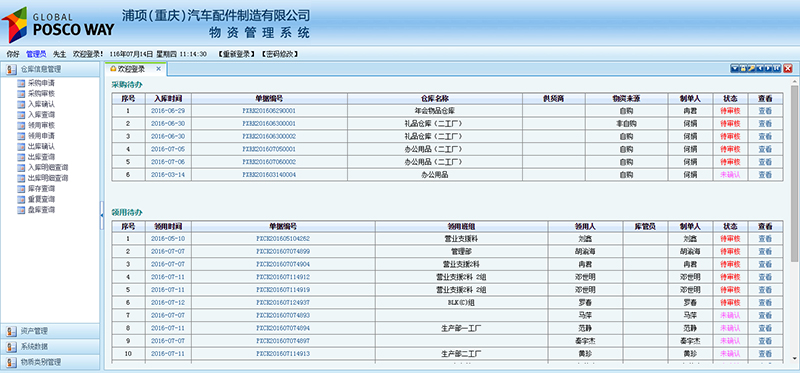The height and width of the screenshot is (373, 800).
Task: Expand the 物质类别管理 accordion panel
Action: [x=50, y=362]
